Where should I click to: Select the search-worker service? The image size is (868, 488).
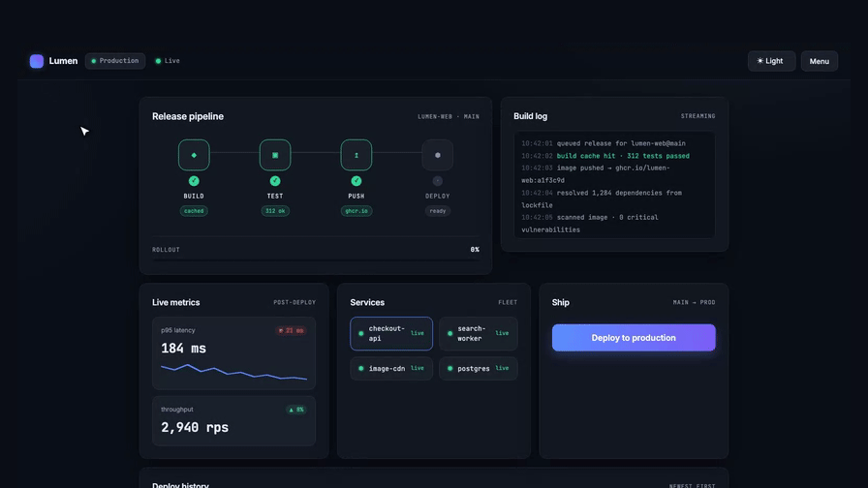(479, 334)
